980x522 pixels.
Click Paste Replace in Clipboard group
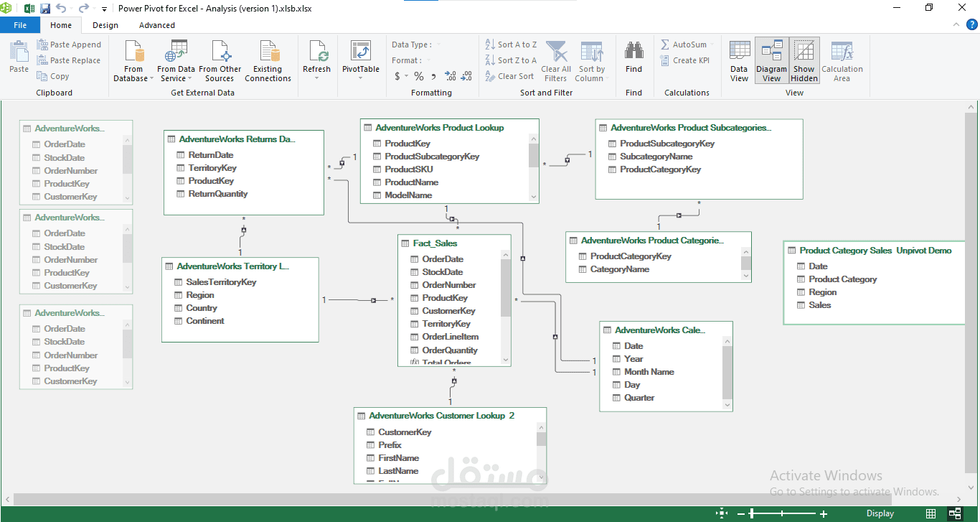(69, 60)
